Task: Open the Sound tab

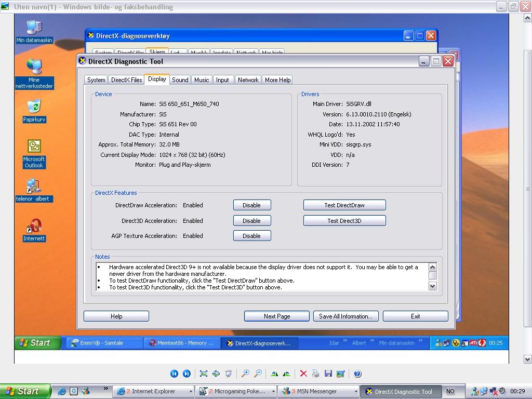Action: (x=180, y=79)
